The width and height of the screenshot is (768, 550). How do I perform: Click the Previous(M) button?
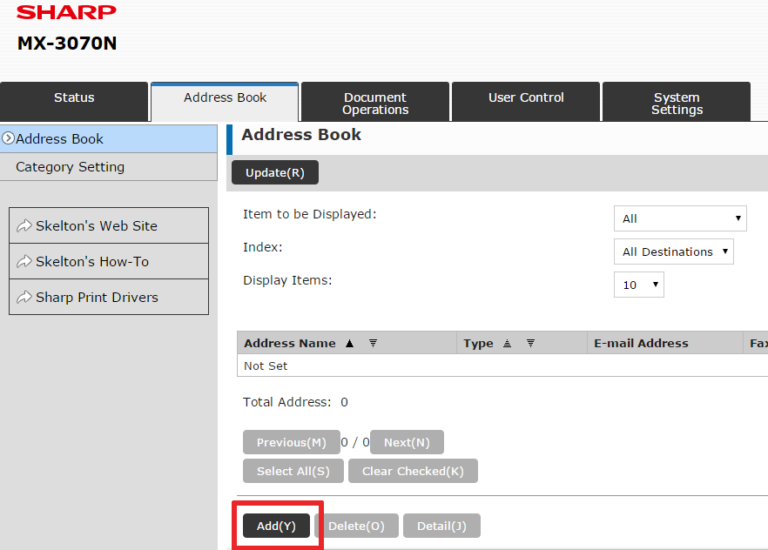(291, 442)
